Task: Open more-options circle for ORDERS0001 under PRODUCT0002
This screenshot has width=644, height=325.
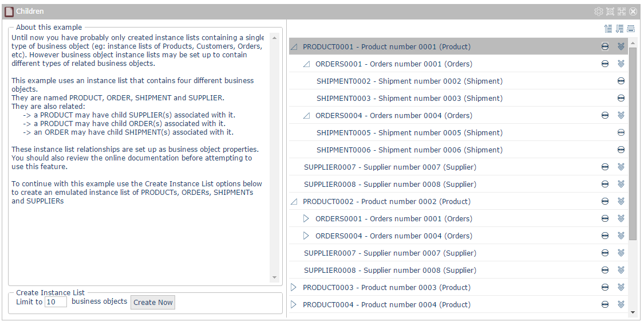Action: point(605,219)
